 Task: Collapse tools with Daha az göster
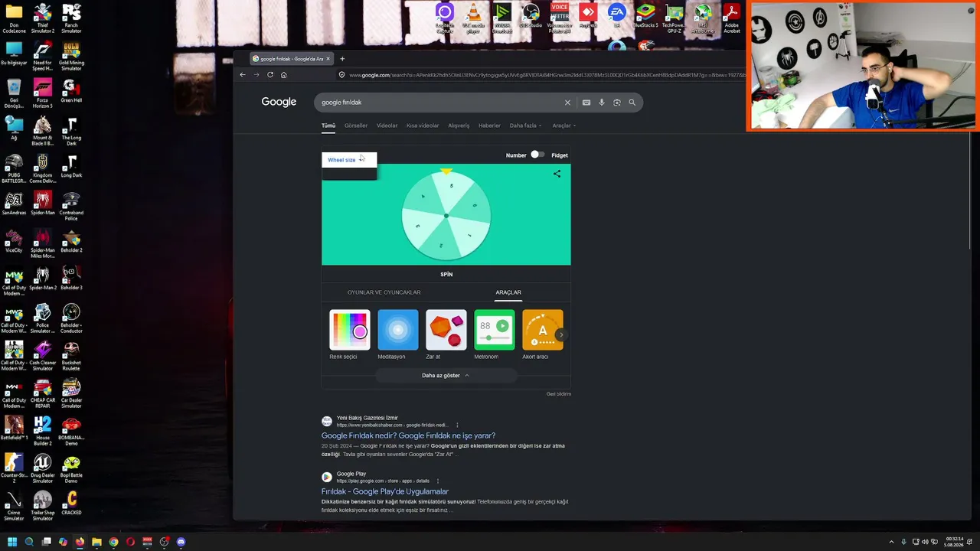point(446,376)
